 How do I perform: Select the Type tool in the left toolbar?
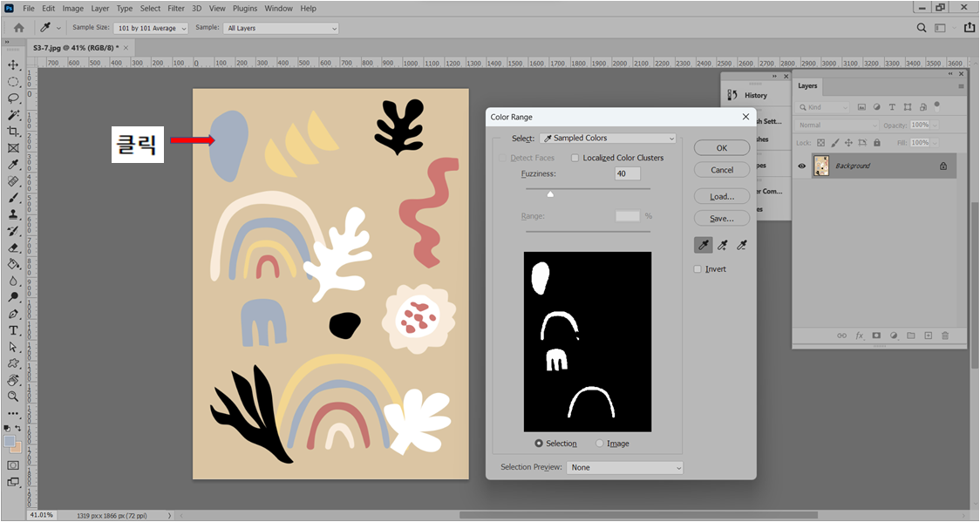13,330
